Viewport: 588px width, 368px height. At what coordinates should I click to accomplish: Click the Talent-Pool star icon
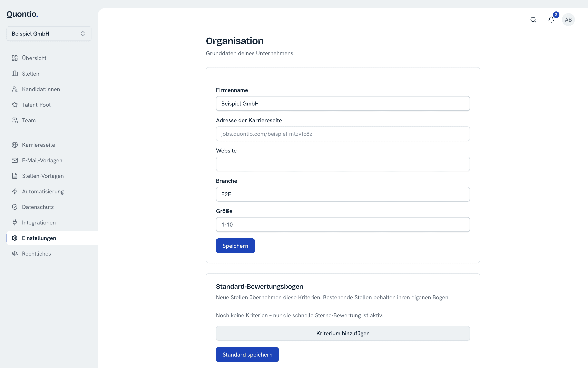[14, 105]
